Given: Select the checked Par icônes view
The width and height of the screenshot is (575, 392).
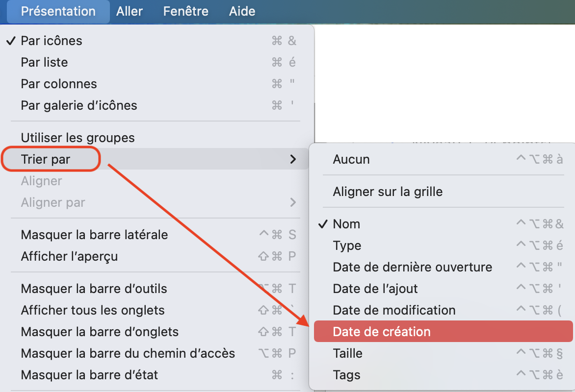Looking at the screenshot, I should (x=52, y=41).
